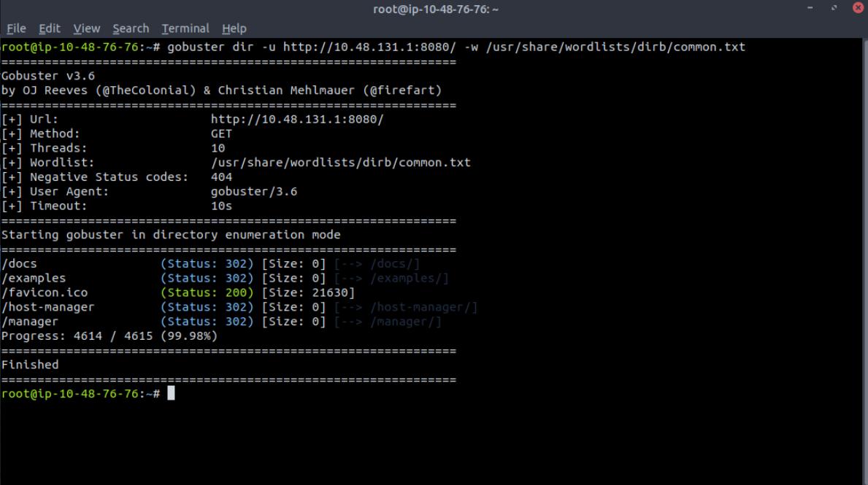Click the cursor block at the last prompt
Viewport: 868px width, 485px height.
coord(171,394)
